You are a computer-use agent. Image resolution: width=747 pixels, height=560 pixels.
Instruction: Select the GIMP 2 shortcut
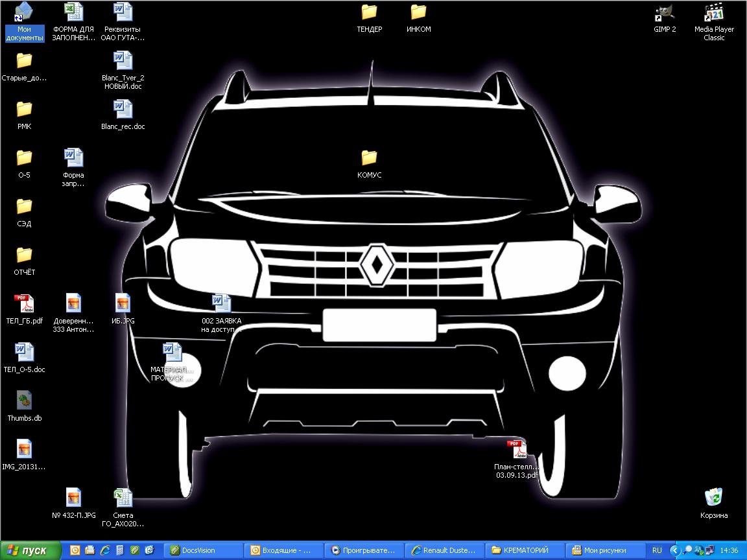point(665,18)
